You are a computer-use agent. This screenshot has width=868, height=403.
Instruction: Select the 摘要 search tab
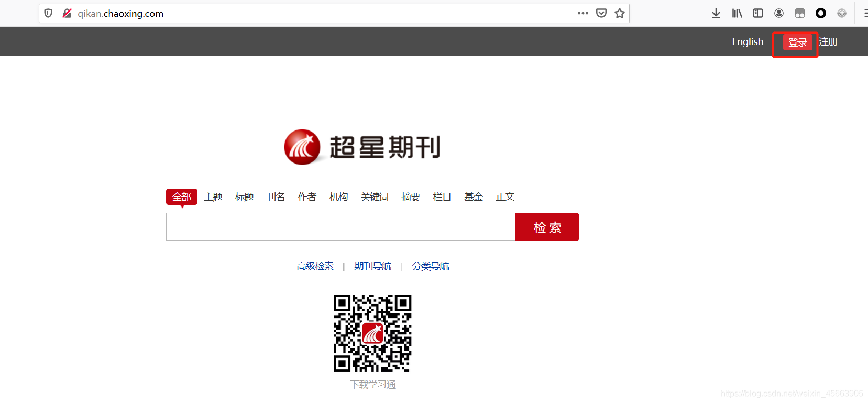click(411, 197)
